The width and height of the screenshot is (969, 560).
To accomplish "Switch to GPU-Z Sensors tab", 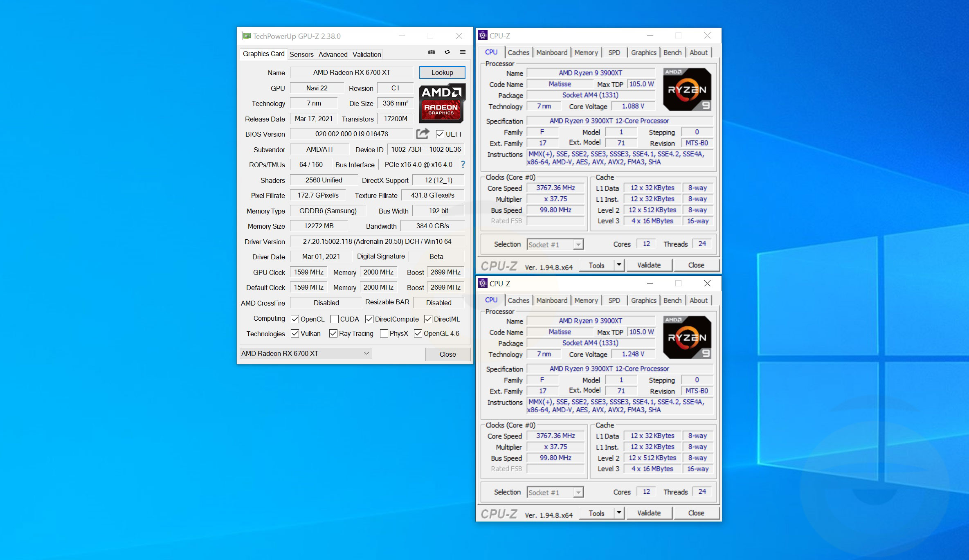I will (301, 54).
